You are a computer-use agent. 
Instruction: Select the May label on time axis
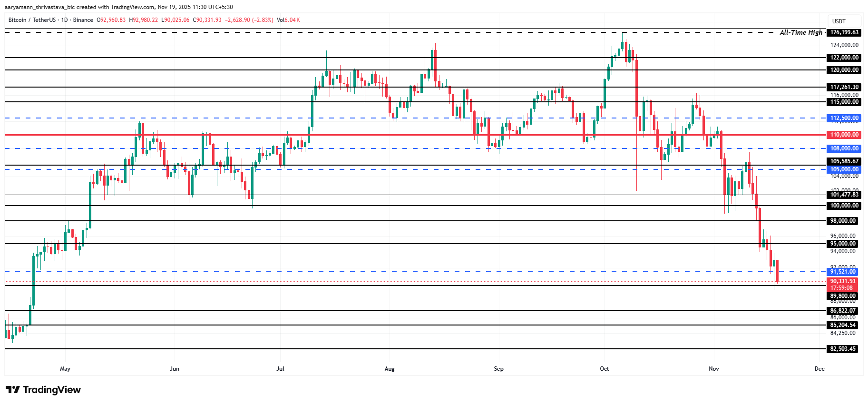65,369
